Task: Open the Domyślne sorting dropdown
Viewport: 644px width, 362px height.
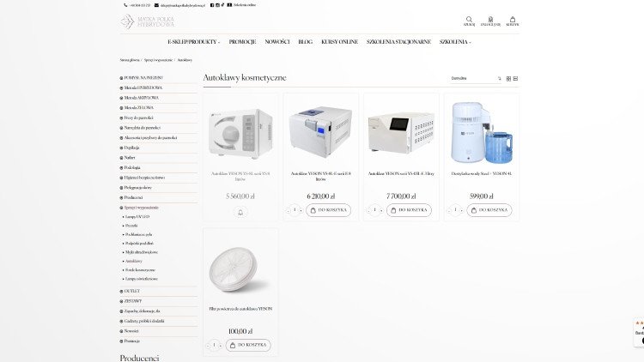Action: (x=474, y=78)
